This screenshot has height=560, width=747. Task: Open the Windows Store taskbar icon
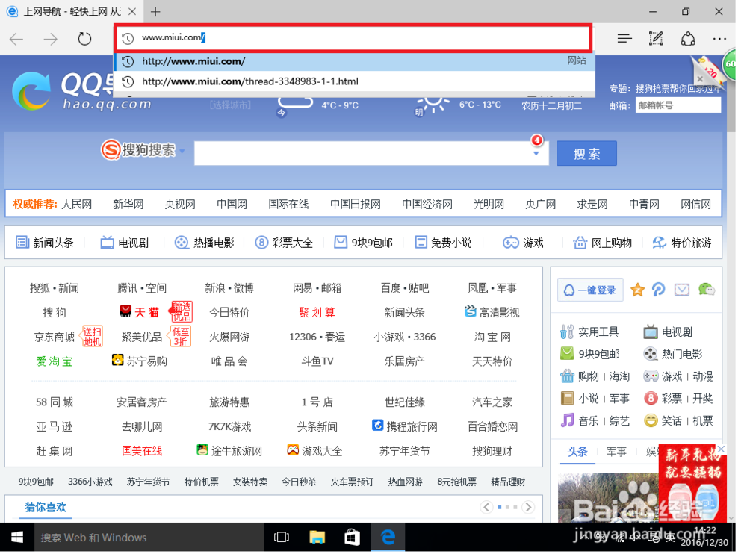[352, 538]
